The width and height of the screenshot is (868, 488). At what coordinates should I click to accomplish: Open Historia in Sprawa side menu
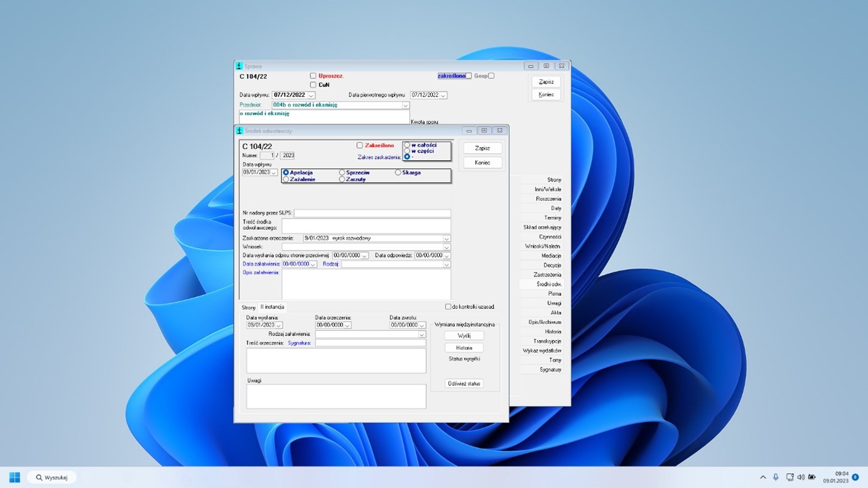(x=553, y=332)
